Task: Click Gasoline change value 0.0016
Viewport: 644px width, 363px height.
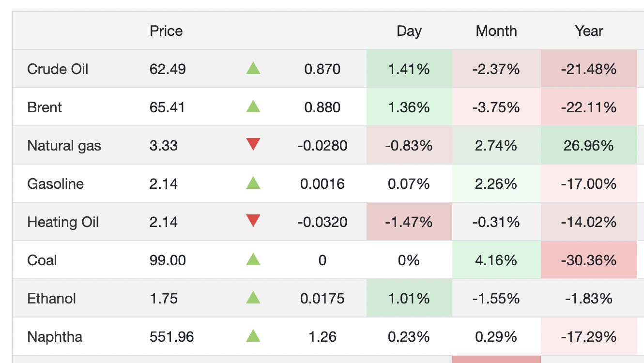Action: click(322, 184)
